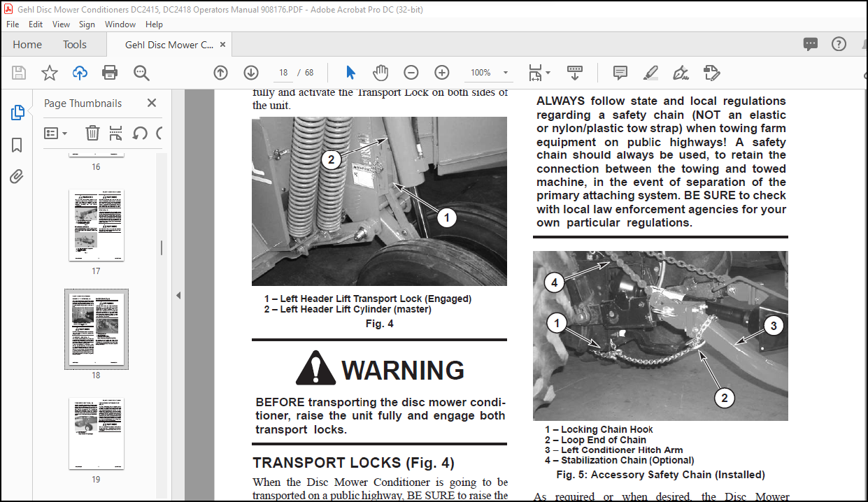The height and width of the screenshot is (502, 868).
Task: Print the document
Action: 110,73
